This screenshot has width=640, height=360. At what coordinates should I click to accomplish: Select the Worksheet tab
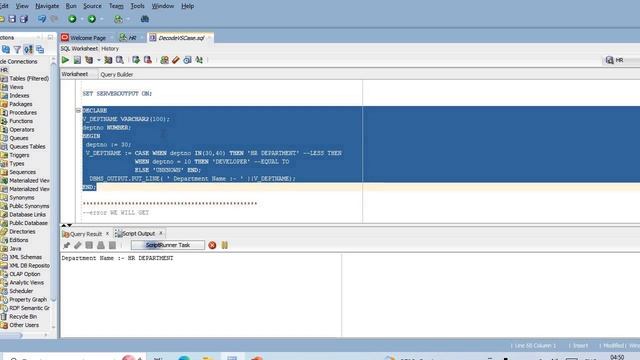click(x=75, y=74)
